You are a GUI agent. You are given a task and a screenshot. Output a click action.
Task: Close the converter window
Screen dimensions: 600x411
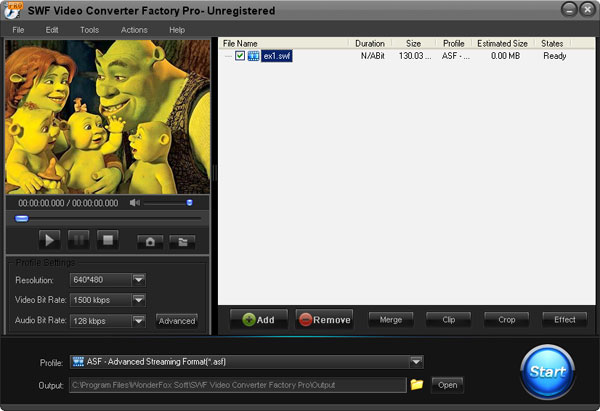(x=587, y=10)
